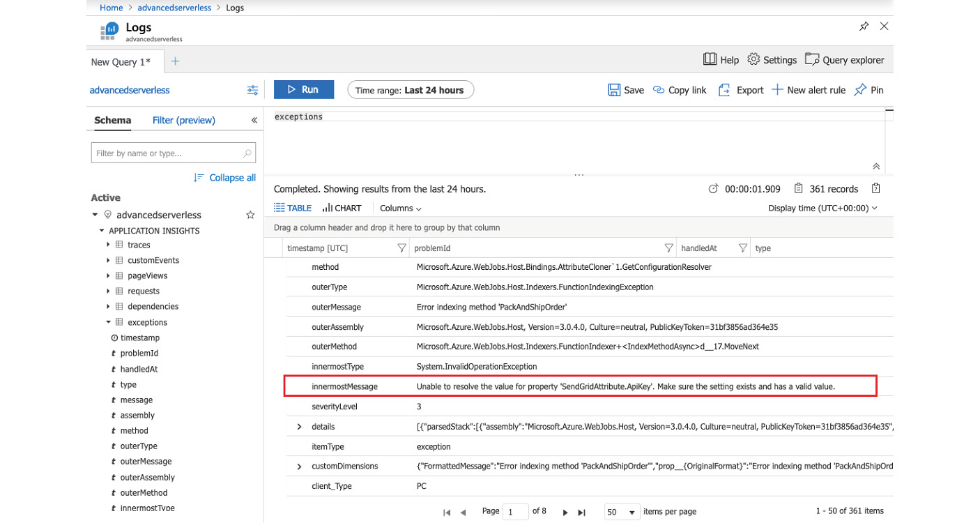Screen dimensions: 980x523
Task: Expand the customEvents table
Action: (108, 260)
